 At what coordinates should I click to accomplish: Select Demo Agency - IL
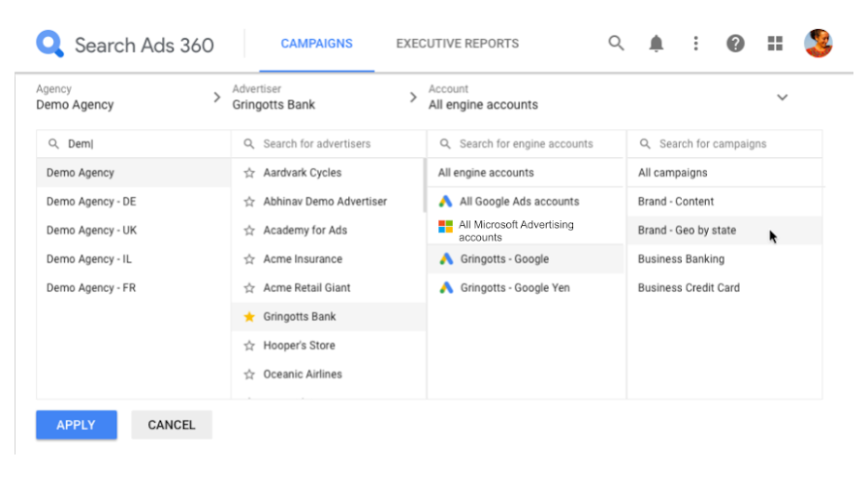[134, 259]
